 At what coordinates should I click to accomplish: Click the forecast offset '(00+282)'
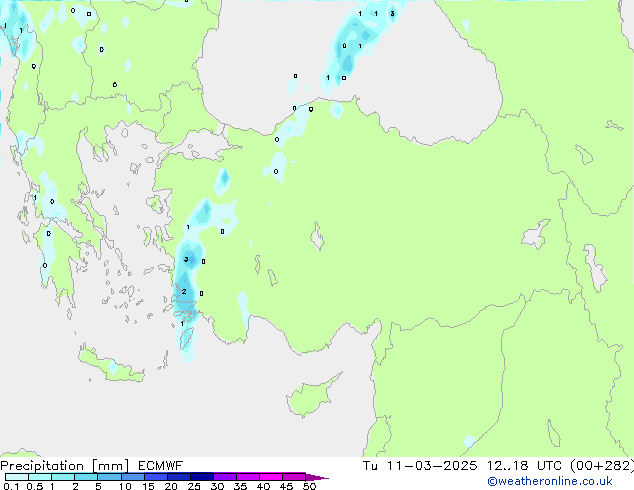pyautogui.click(x=602, y=466)
